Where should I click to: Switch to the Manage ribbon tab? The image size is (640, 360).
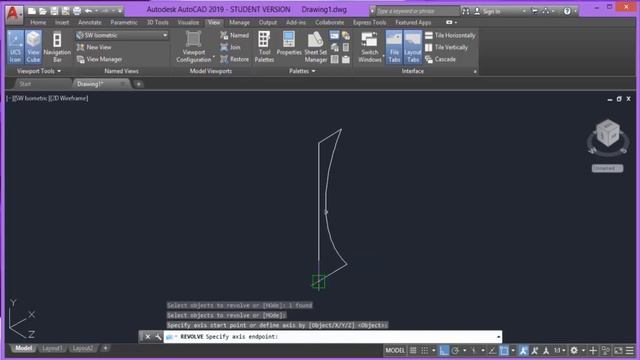click(239, 22)
